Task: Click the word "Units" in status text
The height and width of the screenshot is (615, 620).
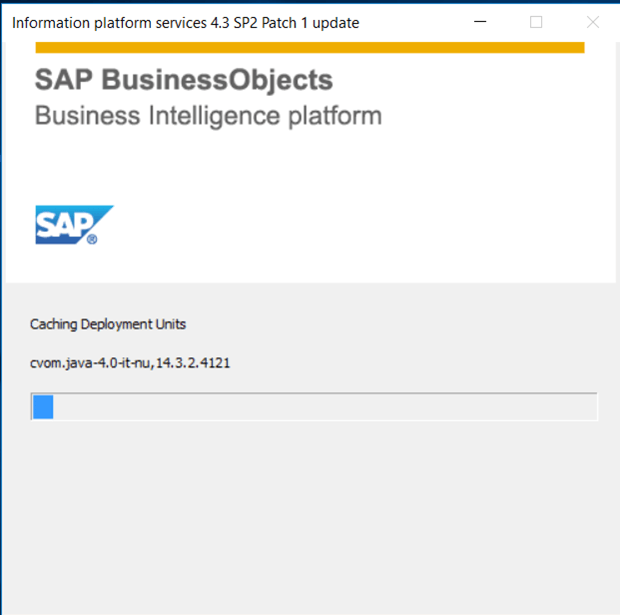Action: [170, 324]
